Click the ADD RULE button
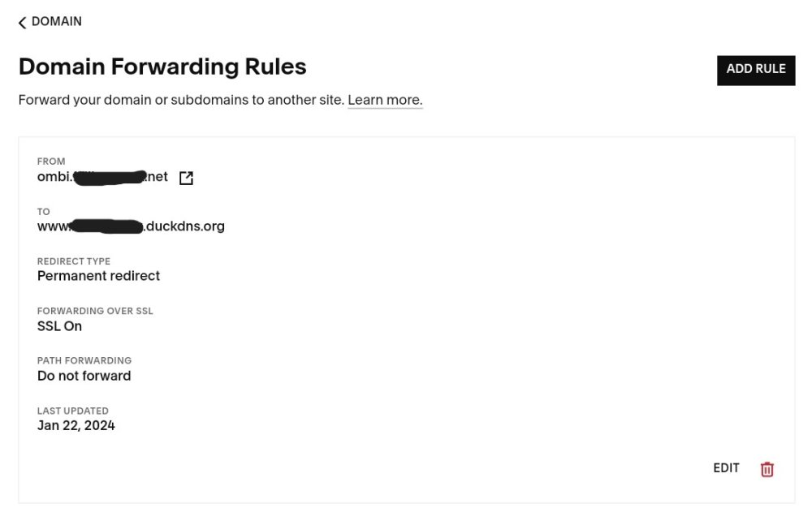812x521 pixels. tap(755, 71)
